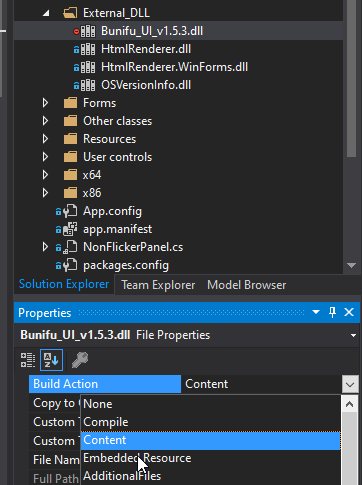Expand the x86 folder
Image resolution: width=362 pixels, height=485 pixels.
[46, 193]
